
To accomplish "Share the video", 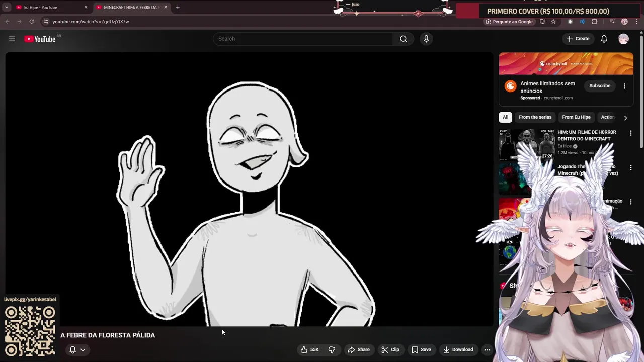I will 359,350.
